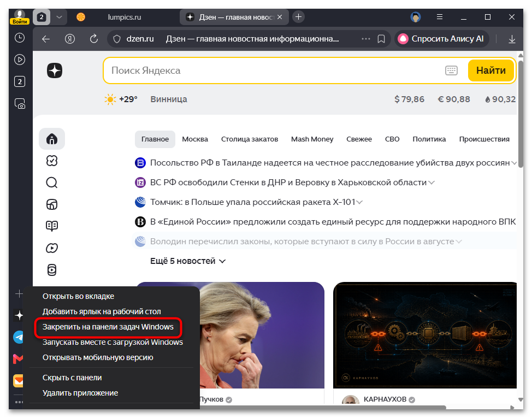
Task: Open browser history clock icon
Action: 20,38
